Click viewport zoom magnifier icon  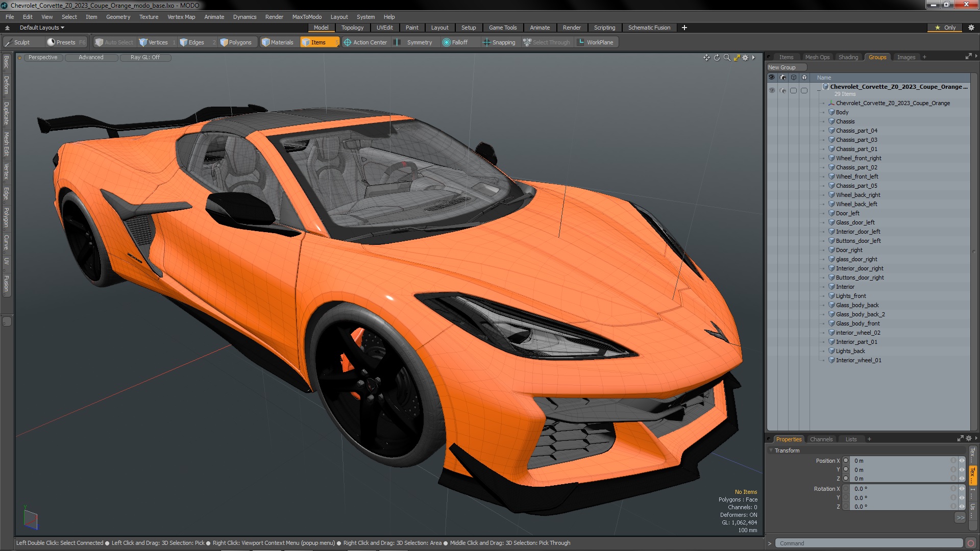pyautogui.click(x=727, y=58)
